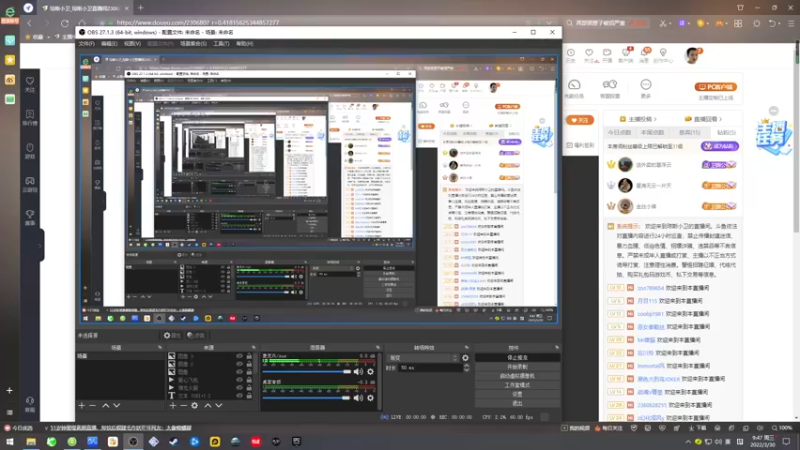The width and height of the screenshot is (800, 450).
Task: Open settings gear for first mixer track
Action: pyautogui.click(x=370, y=372)
